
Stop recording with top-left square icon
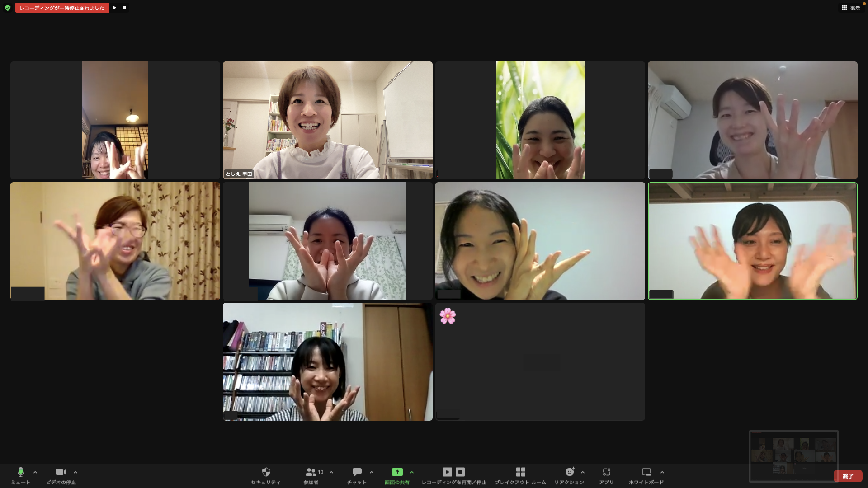(124, 8)
